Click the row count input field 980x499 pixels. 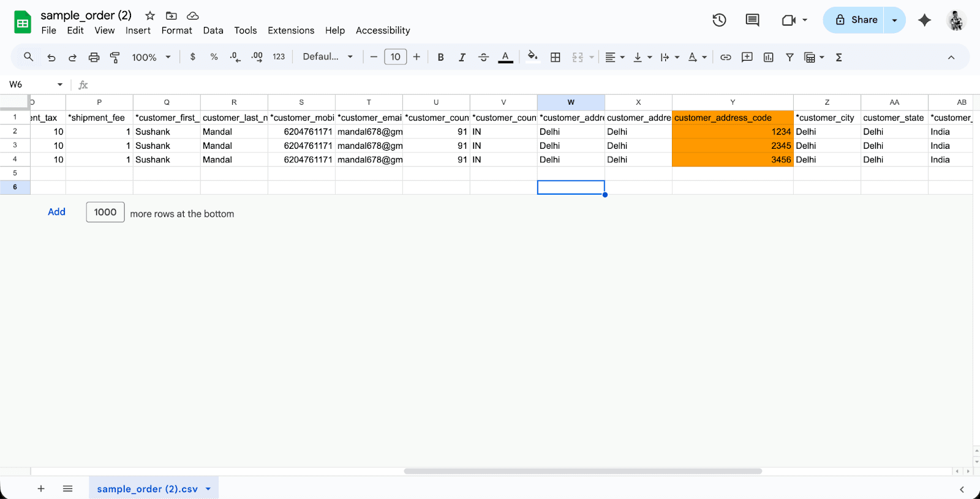click(105, 212)
